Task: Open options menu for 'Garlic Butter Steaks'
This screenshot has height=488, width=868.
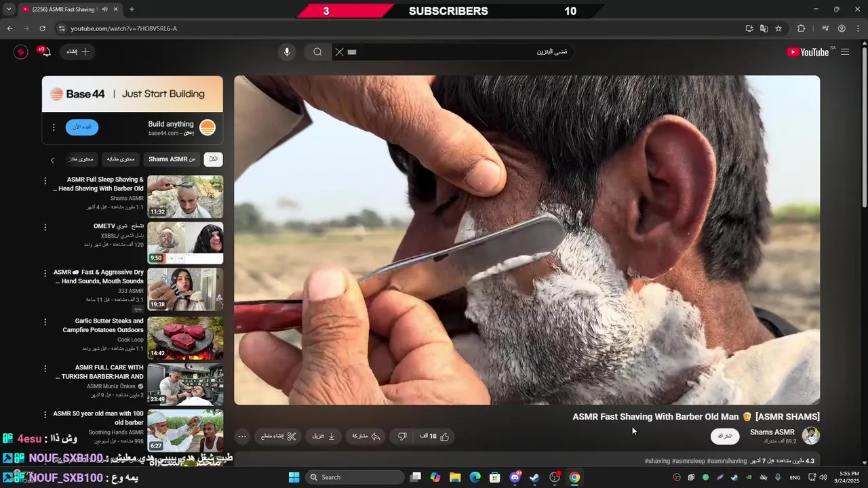Action: tap(45, 322)
